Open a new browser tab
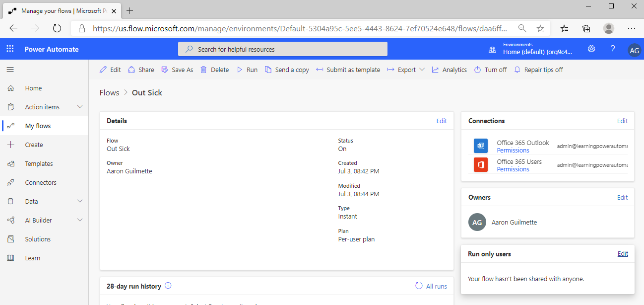This screenshot has height=305, width=644. pyautogui.click(x=129, y=10)
